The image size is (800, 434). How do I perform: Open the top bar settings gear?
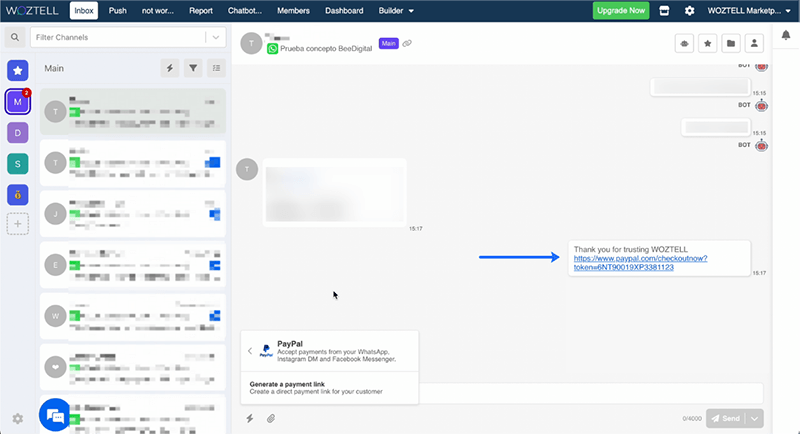(x=689, y=11)
